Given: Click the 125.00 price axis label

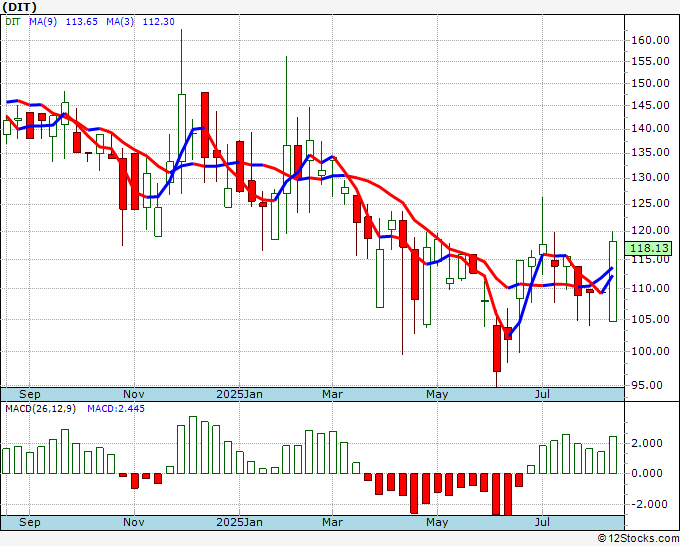Looking at the screenshot, I should click(x=650, y=203).
